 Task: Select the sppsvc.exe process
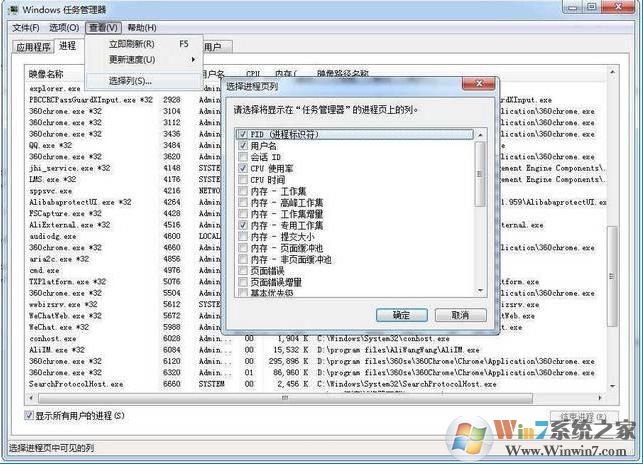click(50, 191)
